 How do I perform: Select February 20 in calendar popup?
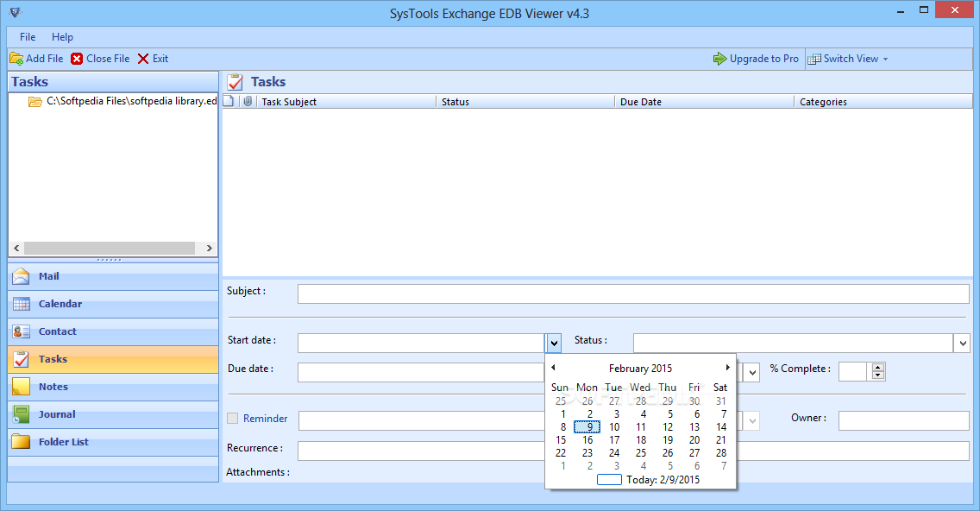point(694,440)
